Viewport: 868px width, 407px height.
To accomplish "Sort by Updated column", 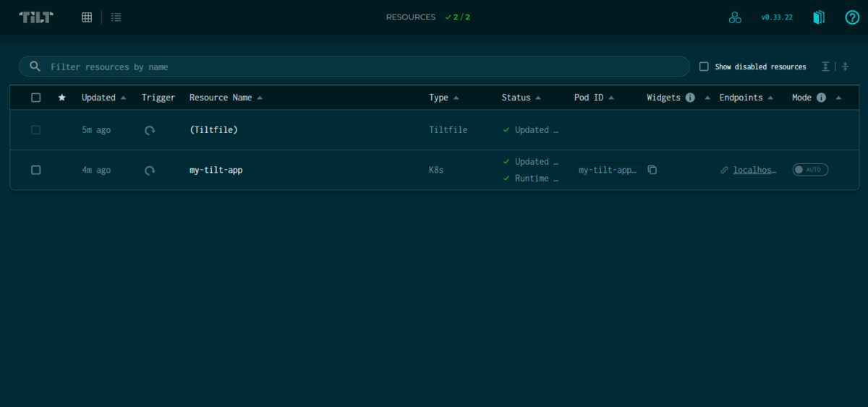I will point(103,98).
